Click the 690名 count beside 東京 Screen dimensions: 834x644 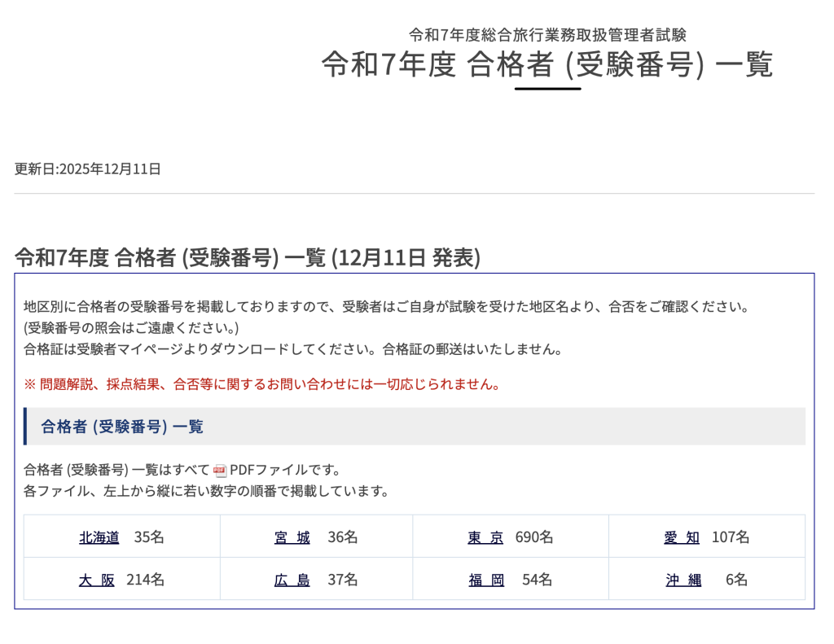tap(534, 537)
